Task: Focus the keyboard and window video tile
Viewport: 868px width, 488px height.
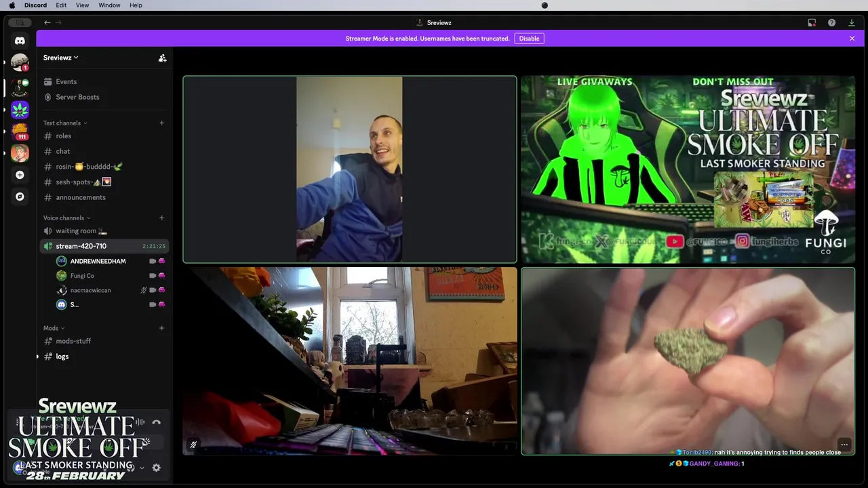Action: tap(350, 361)
